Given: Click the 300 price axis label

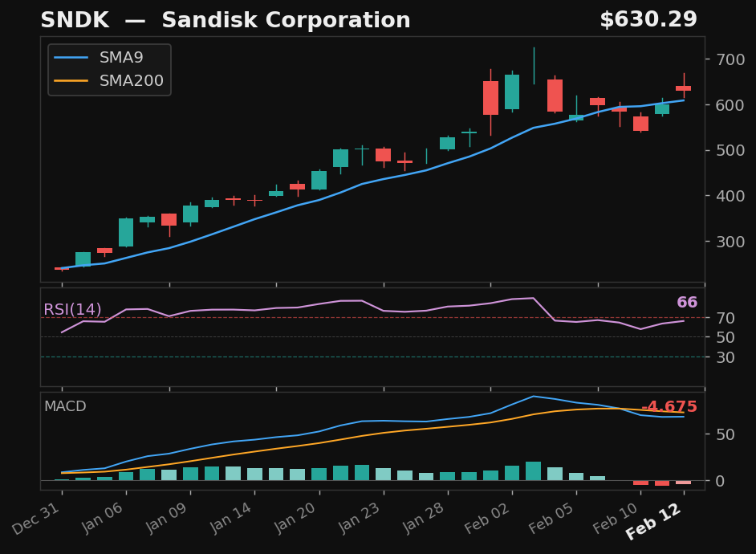Looking at the screenshot, I should [730, 242].
